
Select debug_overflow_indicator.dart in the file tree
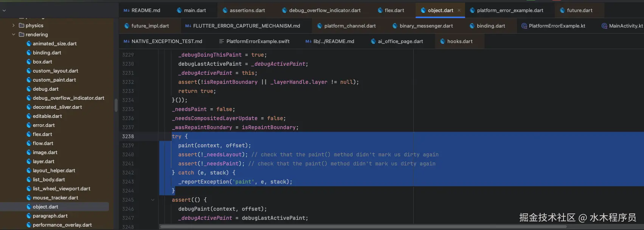tap(68, 98)
